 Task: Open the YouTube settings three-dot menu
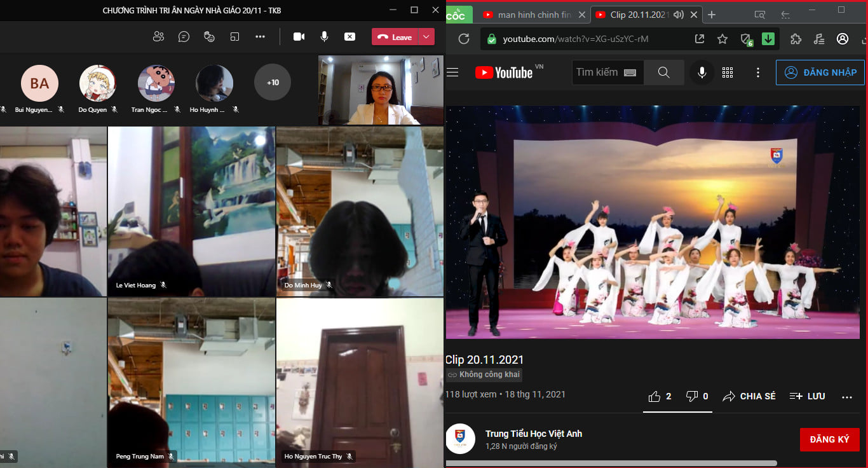pyautogui.click(x=758, y=72)
